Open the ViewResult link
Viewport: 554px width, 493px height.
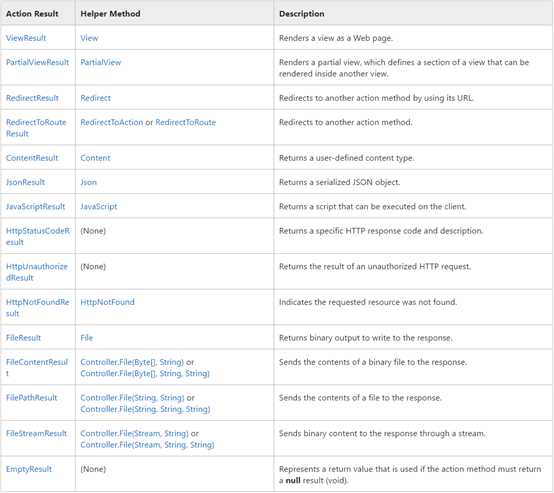tap(26, 38)
